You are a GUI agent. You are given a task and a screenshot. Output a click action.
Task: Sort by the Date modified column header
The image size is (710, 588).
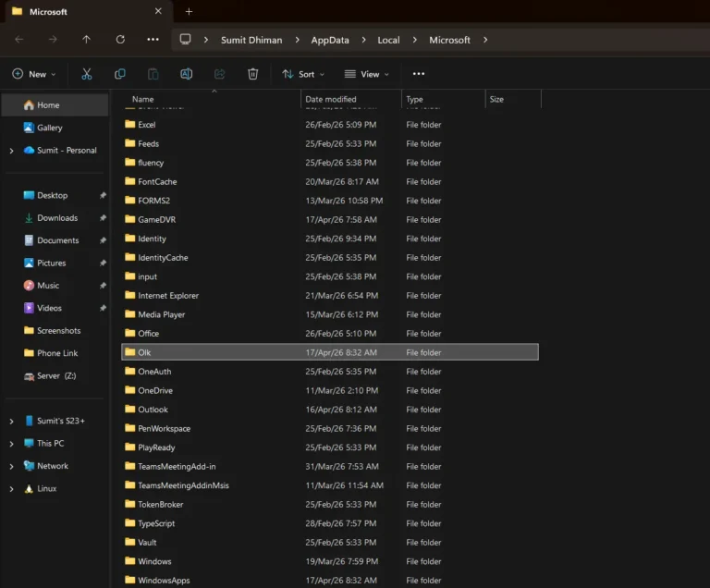coord(331,99)
